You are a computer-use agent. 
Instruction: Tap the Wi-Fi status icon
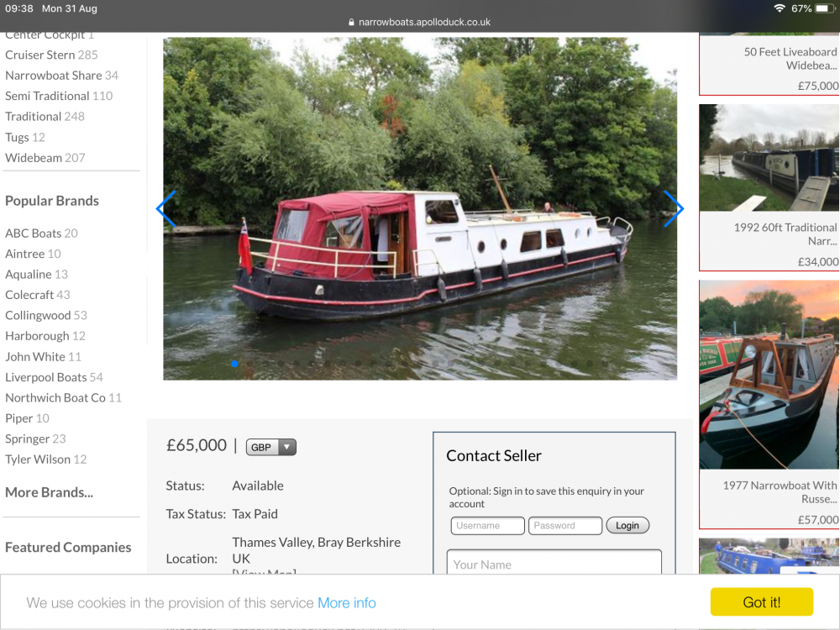click(780, 8)
